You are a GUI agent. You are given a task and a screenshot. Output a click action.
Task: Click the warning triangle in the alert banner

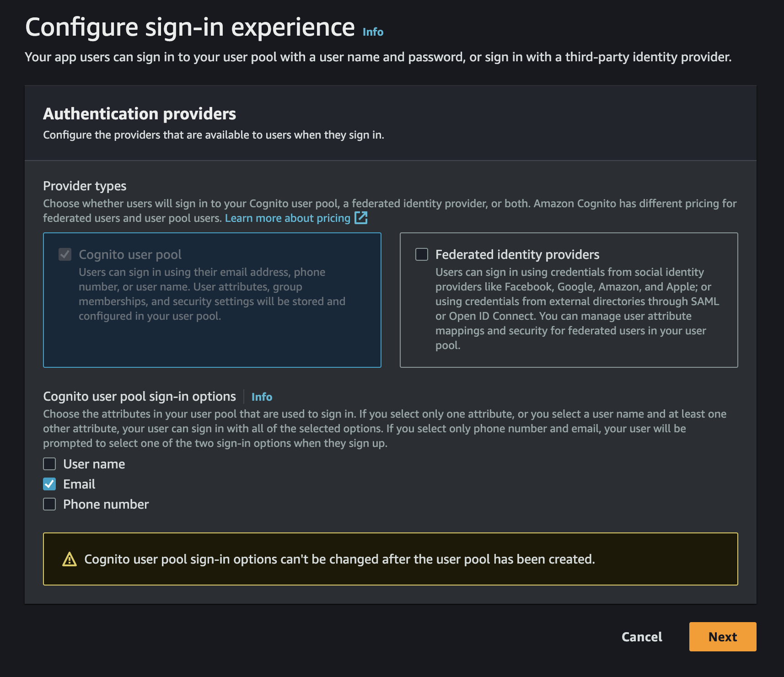[70, 559]
